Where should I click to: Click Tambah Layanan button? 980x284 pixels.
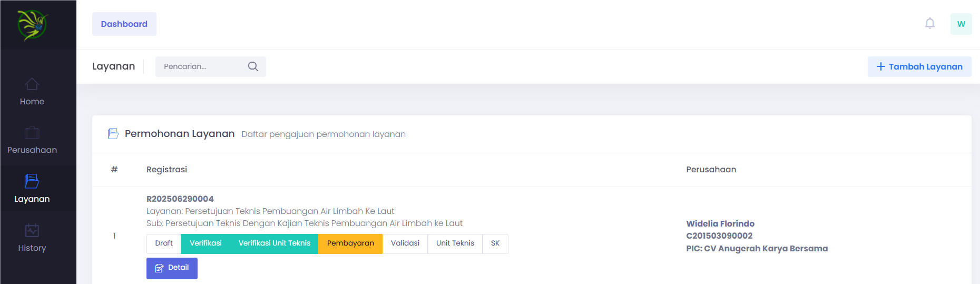click(919, 67)
